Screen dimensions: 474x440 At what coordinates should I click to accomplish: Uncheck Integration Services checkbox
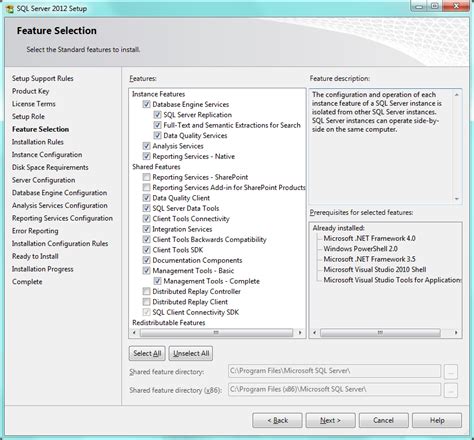pyautogui.click(x=146, y=229)
